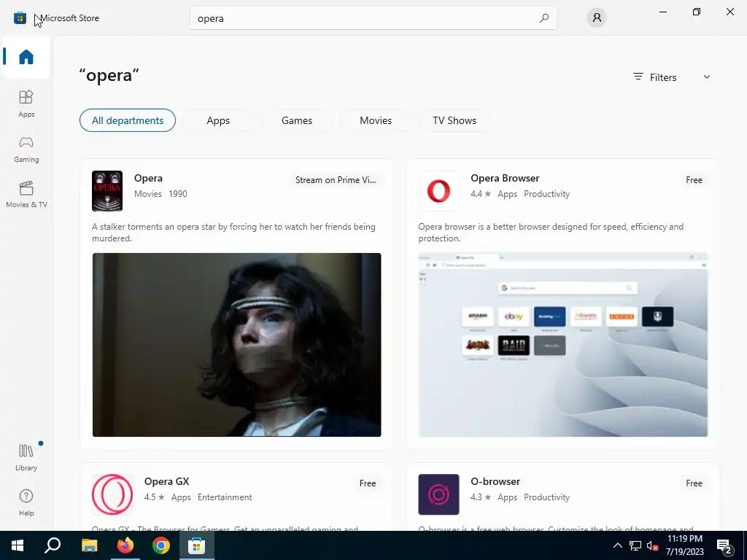Open the Help page in sidebar
The width and height of the screenshot is (747, 560).
coord(26,502)
